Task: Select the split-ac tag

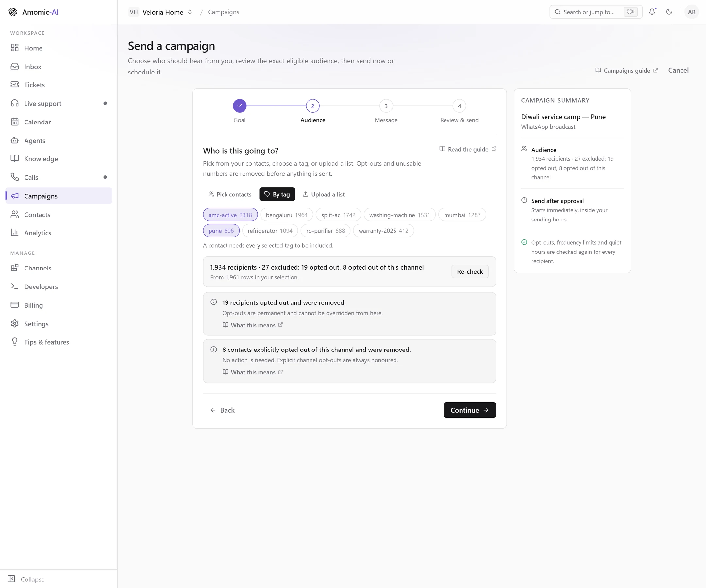Action: tap(338, 215)
